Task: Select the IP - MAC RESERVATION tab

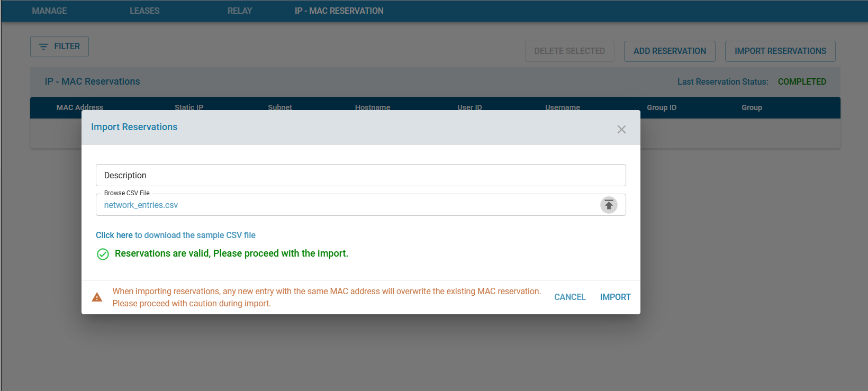Action: click(339, 11)
